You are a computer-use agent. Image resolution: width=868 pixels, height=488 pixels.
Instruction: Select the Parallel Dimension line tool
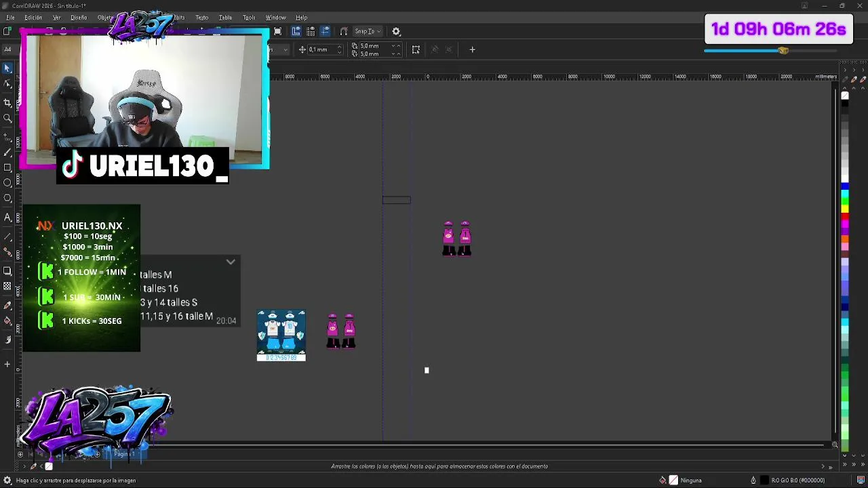(7, 236)
